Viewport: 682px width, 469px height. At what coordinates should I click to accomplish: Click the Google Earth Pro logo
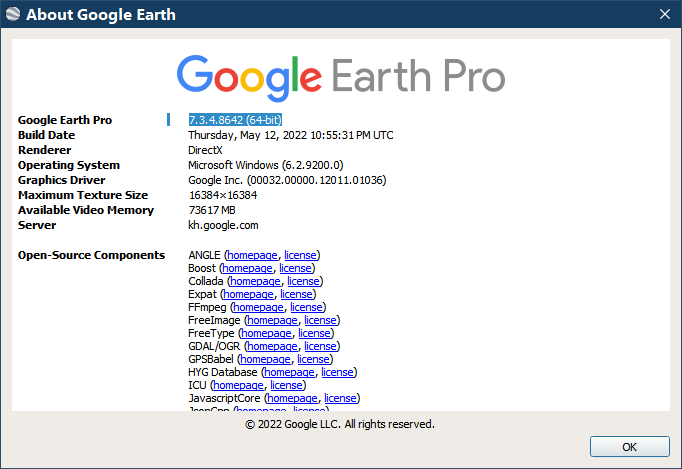341,75
